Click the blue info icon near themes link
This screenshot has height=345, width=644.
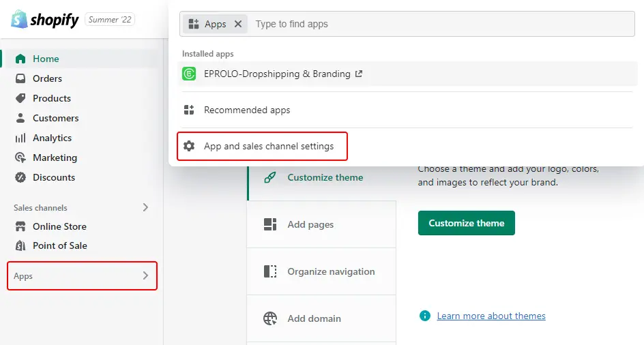point(425,316)
